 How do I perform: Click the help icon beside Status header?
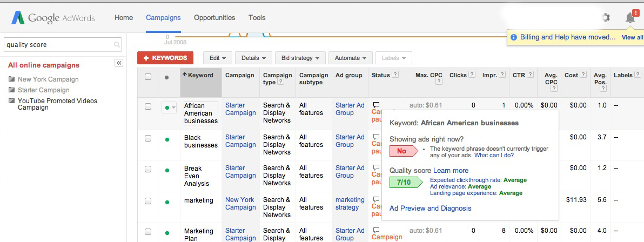(x=395, y=75)
